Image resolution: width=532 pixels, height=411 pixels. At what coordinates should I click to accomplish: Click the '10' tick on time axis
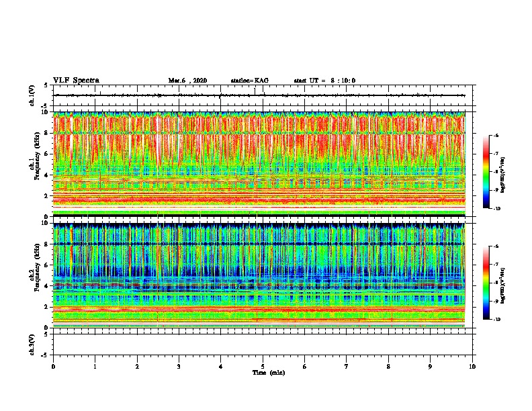[472, 367]
